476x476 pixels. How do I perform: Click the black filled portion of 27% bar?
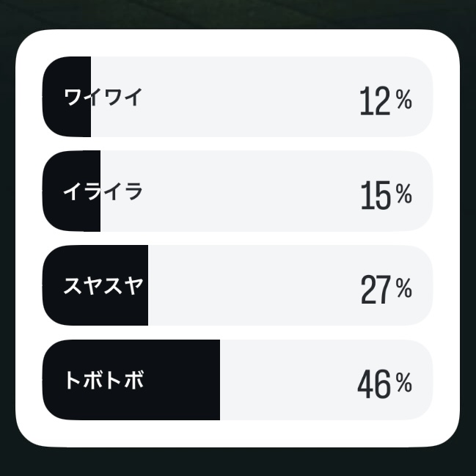pyautogui.click(x=95, y=285)
